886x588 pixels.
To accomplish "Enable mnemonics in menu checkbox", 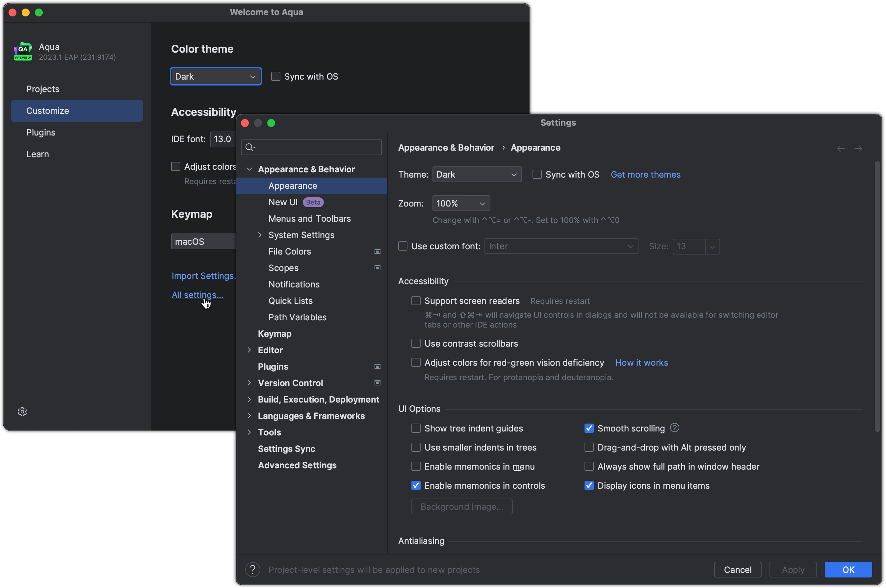I will 416,467.
